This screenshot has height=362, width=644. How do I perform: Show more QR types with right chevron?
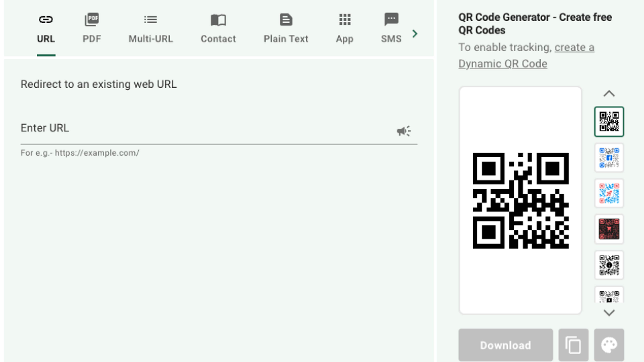point(415,34)
